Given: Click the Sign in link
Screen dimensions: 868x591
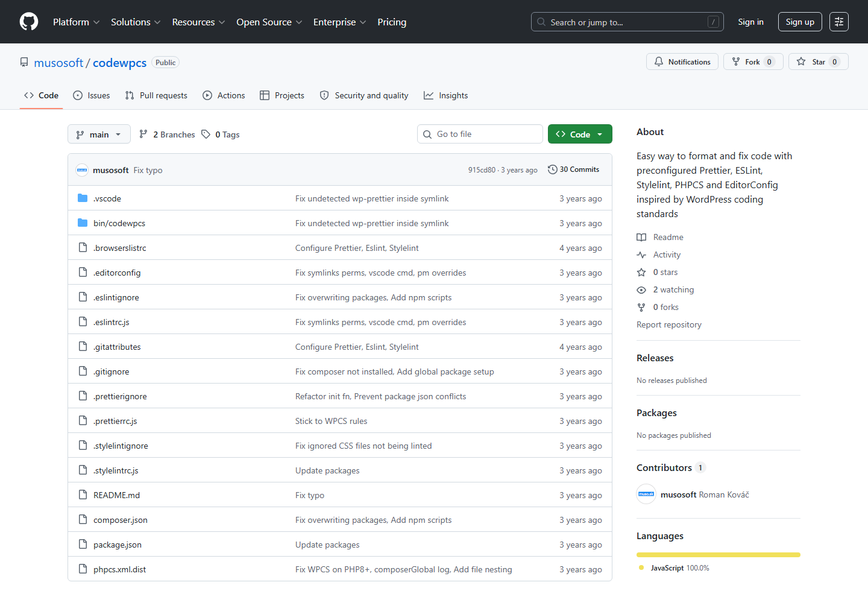Looking at the screenshot, I should pos(750,22).
